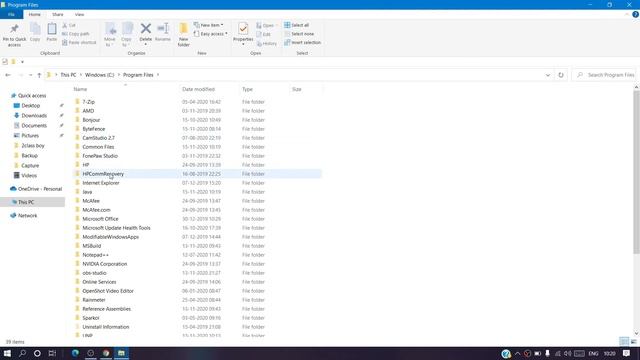Click the Search Program Files box
The height and width of the screenshot is (360, 640).
coord(604,75)
